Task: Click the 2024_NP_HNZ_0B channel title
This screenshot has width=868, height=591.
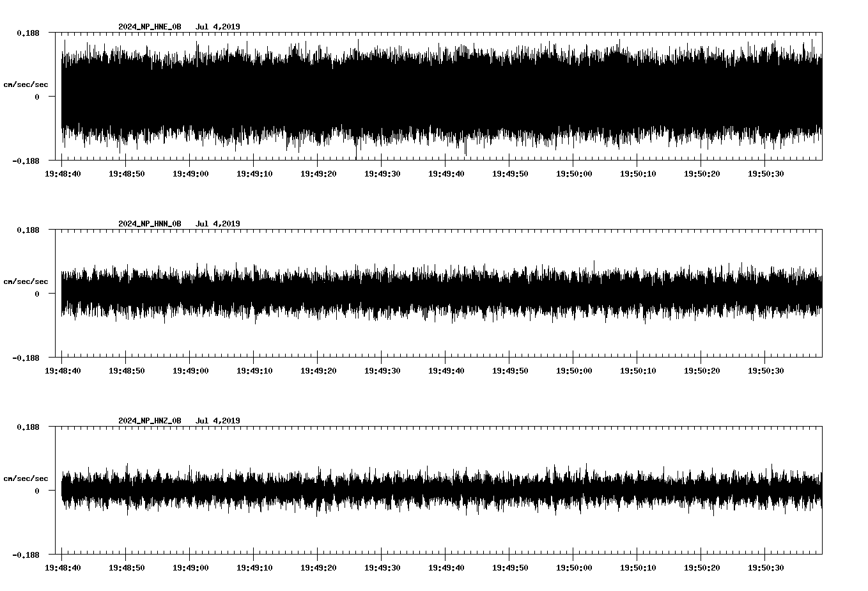Action: tap(150, 421)
